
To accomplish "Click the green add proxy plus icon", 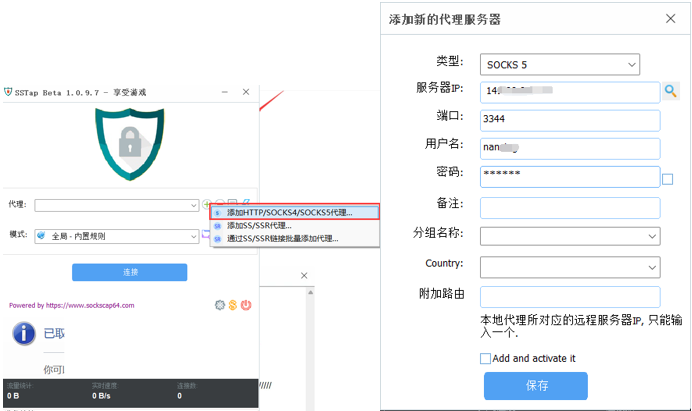I will 207,204.
